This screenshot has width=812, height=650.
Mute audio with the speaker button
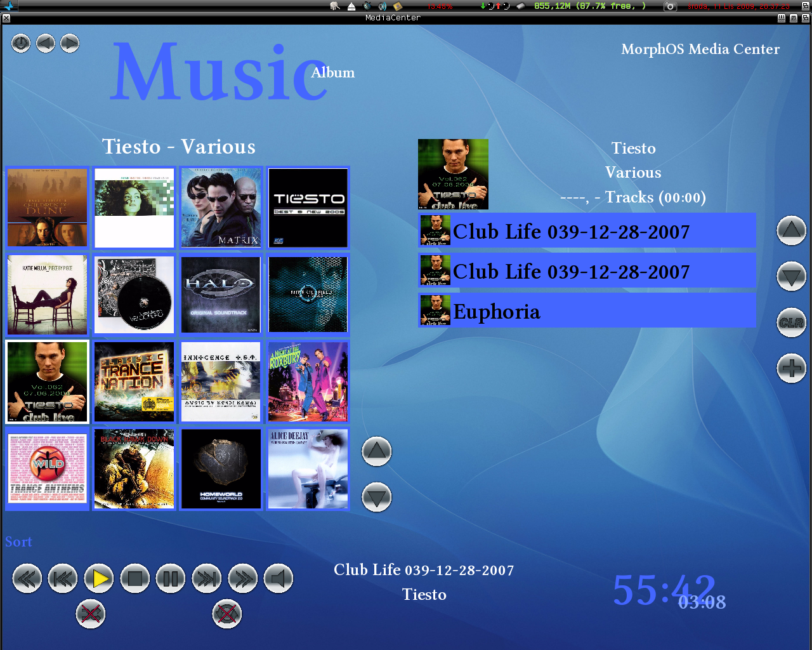coord(278,578)
